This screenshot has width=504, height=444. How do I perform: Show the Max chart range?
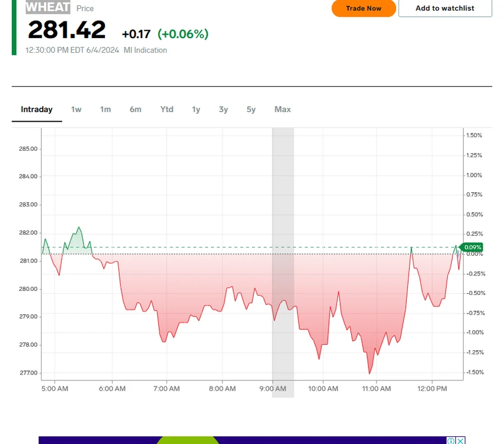pyautogui.click(x=282, y=110)
